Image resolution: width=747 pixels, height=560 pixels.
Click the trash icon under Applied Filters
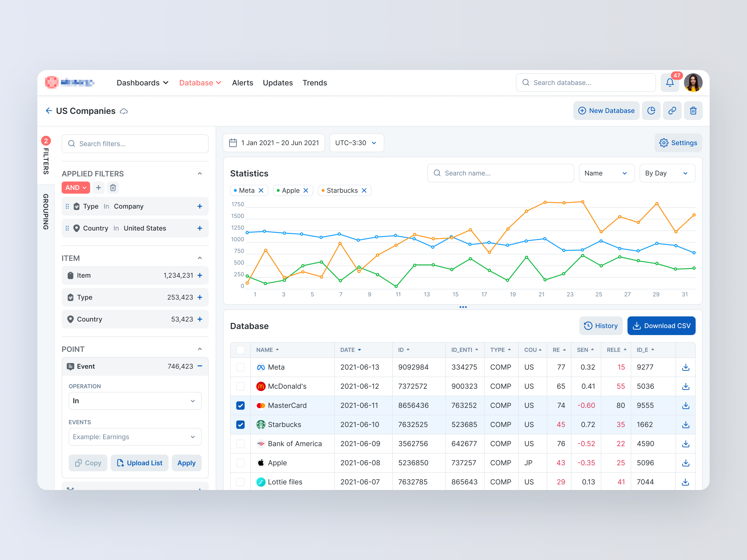(x=113, y=188)
